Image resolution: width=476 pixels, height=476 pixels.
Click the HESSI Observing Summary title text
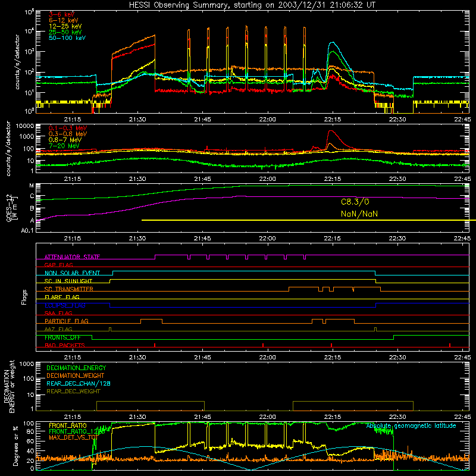(x=252, y=5)
